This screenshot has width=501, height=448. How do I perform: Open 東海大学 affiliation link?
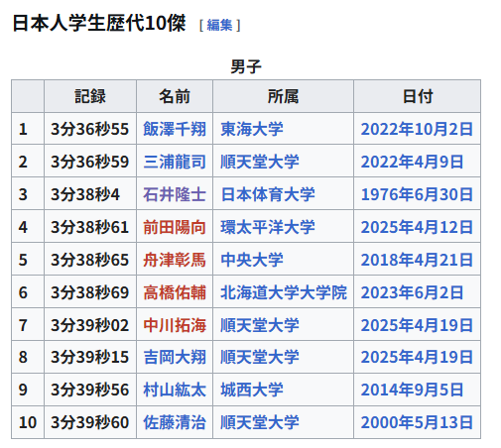tap(252, 129)
